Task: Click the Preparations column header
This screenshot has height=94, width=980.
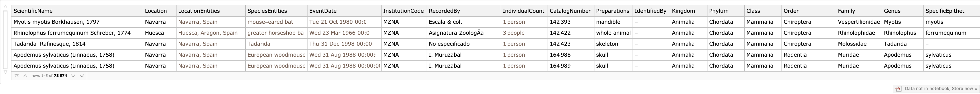Action: (612, 11)
